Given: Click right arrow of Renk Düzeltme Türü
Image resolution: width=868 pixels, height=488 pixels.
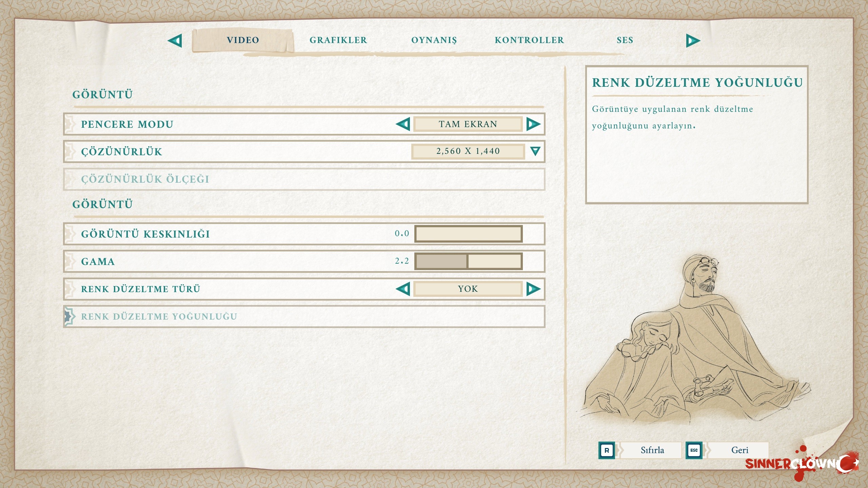Looking at the screenshot, I should pyautogui.click(x=533, y=289).
